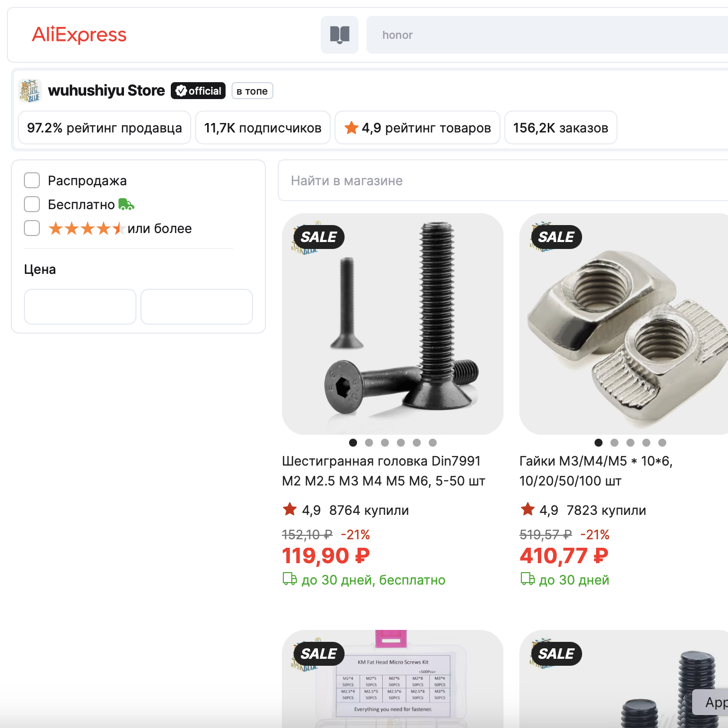Open the catalog book icon
Viewport: 728px width, 728px height.
[340, 35]
